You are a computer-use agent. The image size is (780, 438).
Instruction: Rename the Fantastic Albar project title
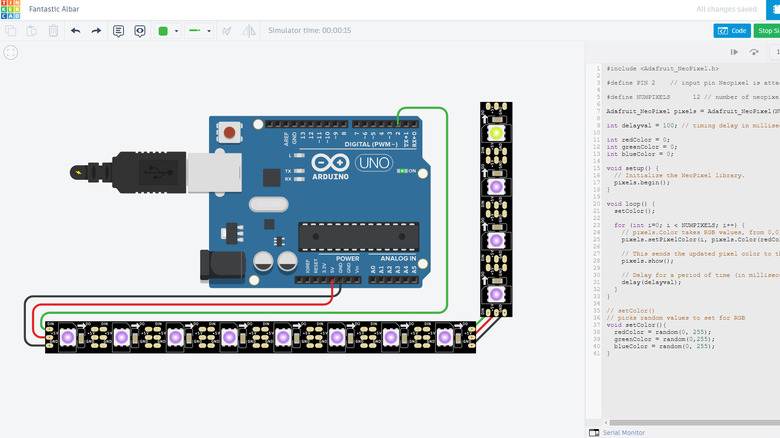tap(56, 9)
